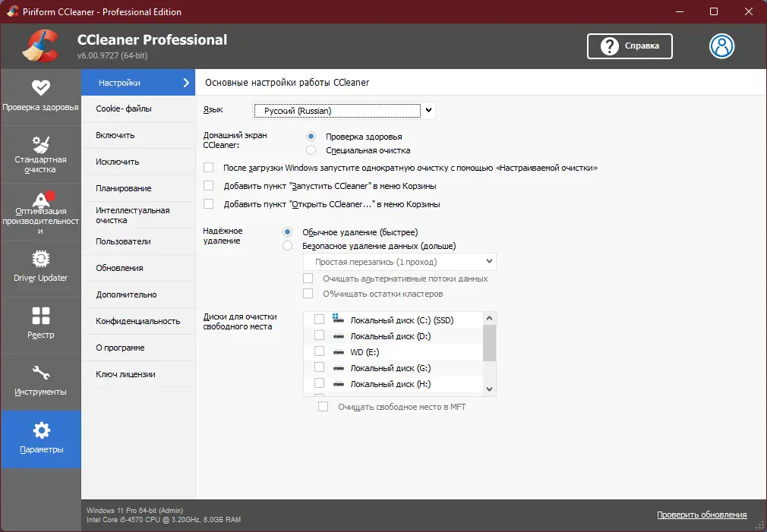Open the performance optimizer rocket icon

[x=43, y=200]
